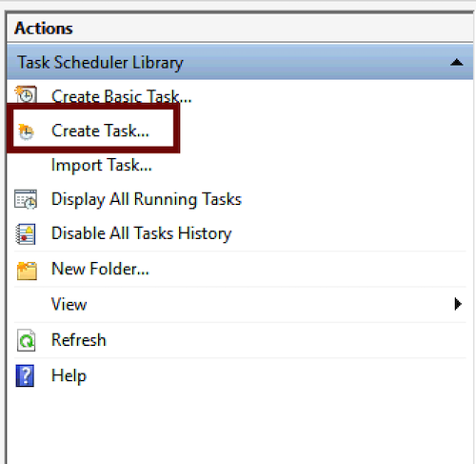Click the New Folder icon
The height and width of the screenshot is (464, 476).
pos(27,271)
